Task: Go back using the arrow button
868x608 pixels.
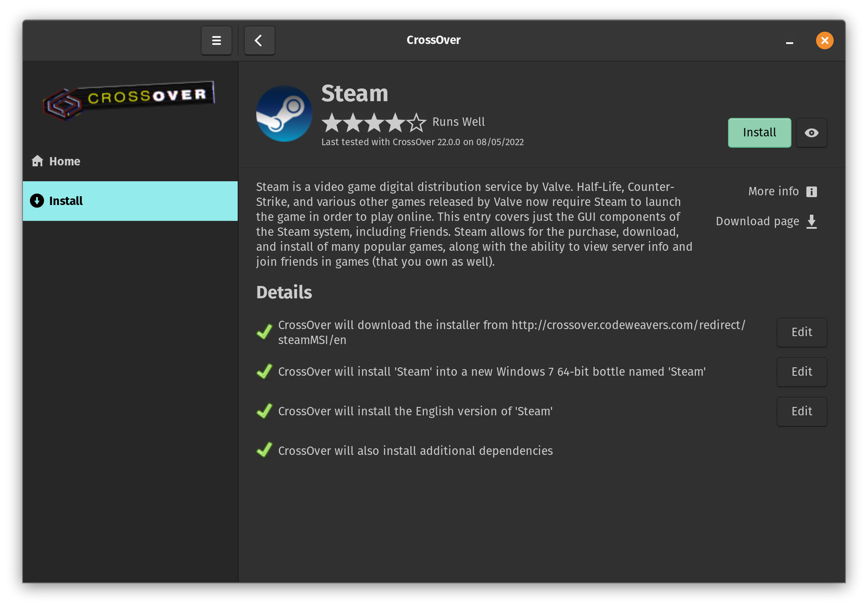Action: [259, 40]
